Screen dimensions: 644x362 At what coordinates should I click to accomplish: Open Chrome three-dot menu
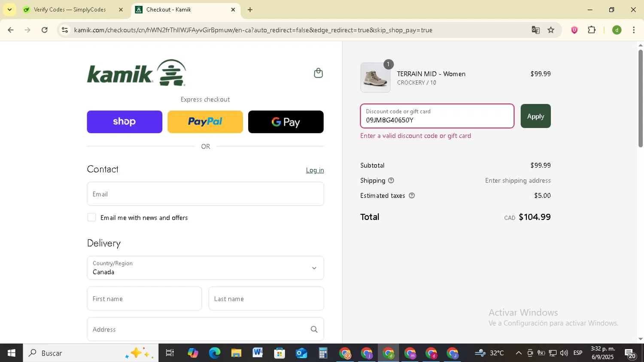(634, 30)
